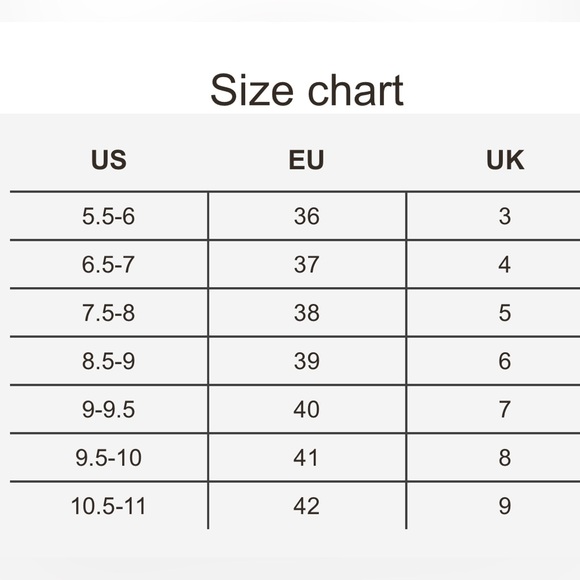
Task: Click the US size 5.5-6 cell
Action: tap(109, 216)
